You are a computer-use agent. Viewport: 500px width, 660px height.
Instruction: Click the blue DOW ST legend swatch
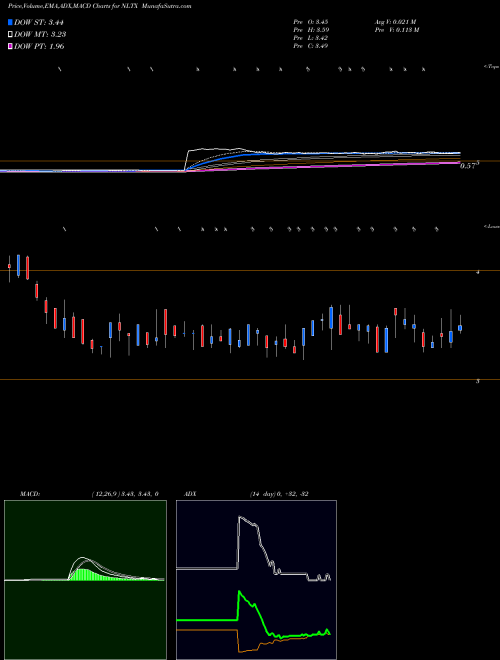coord(10,22)
